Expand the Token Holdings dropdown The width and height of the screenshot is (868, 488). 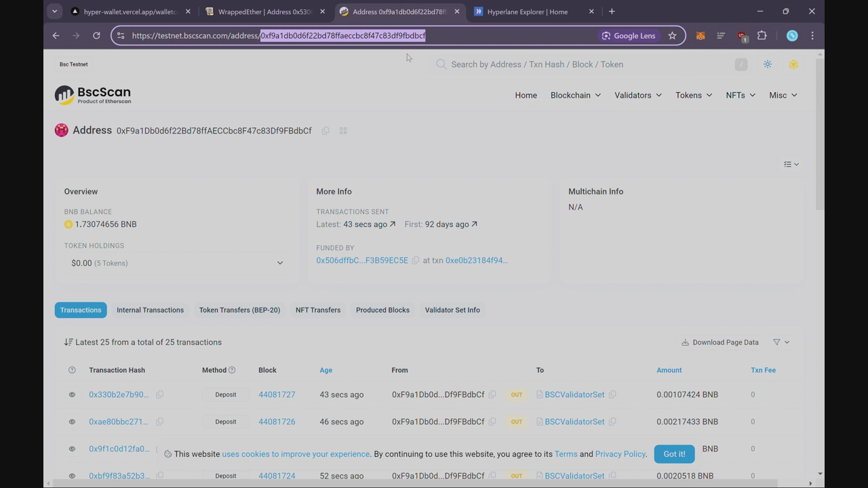click(x=177, y=263)
